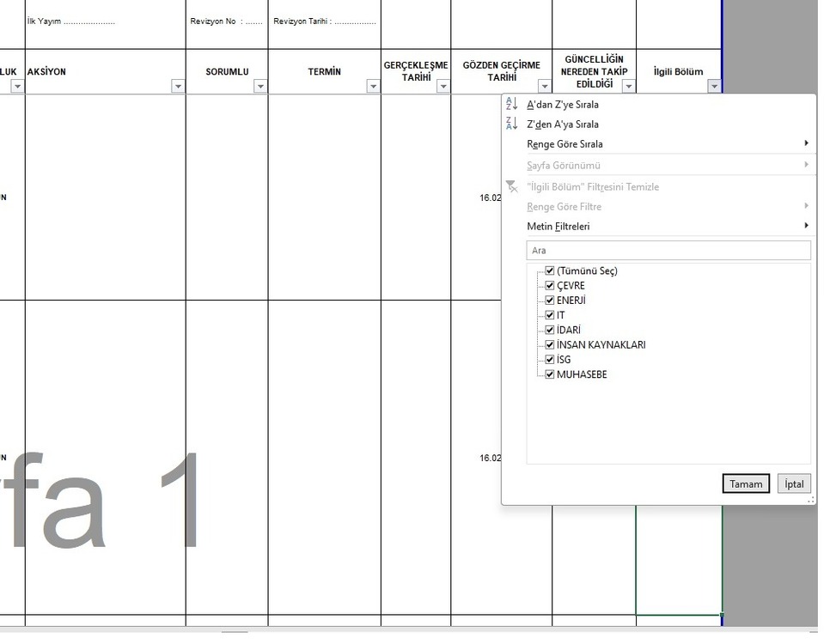Click the A-to-Z sort icon

(x=512, y=104)
